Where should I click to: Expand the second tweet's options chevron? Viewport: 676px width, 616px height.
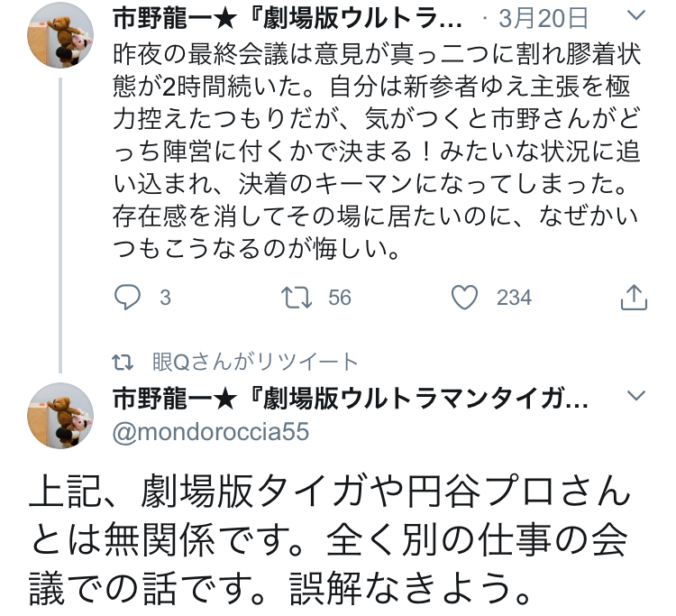635,397
